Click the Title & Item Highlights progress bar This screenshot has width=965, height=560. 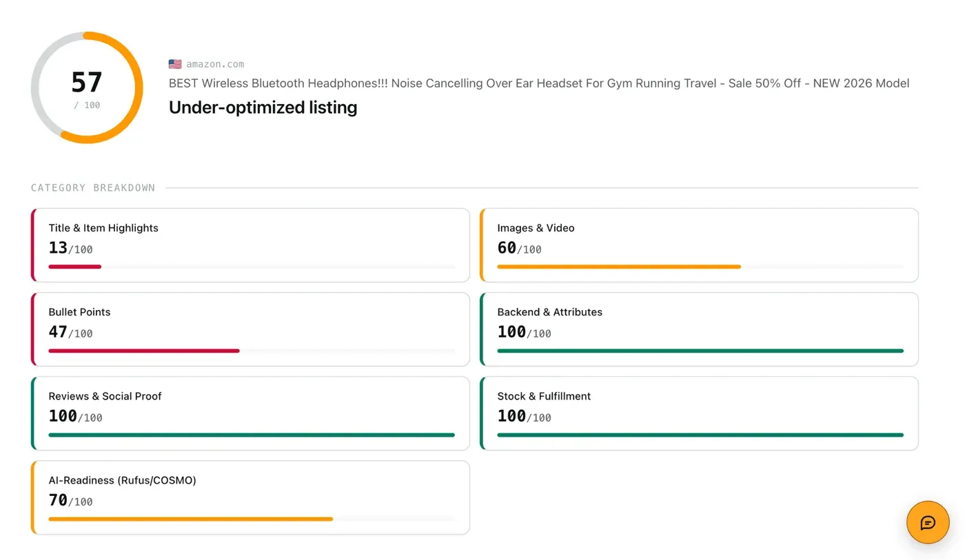pos(252,267)
